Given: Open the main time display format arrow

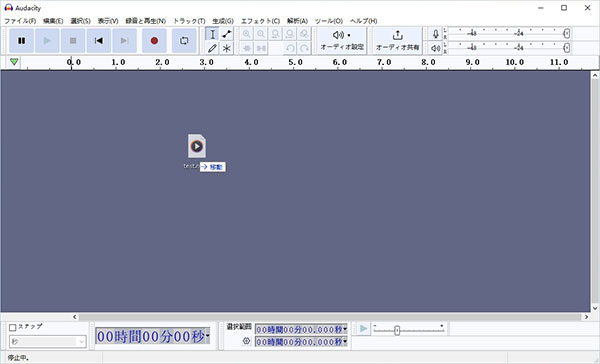Looking at the screenshot, I should coord(207,336).
